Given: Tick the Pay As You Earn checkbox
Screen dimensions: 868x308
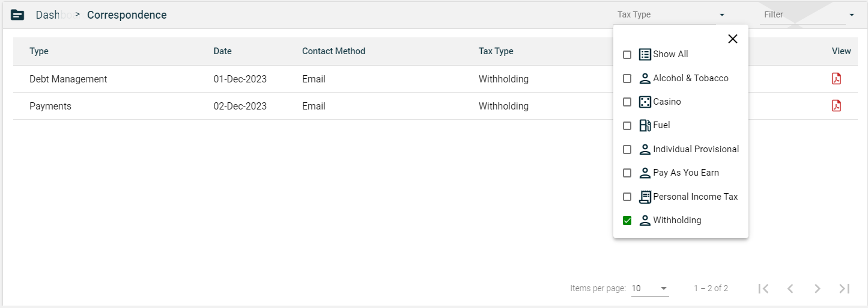Looking at the screenshot, I should pyautogui.click(x=627, y=173).
